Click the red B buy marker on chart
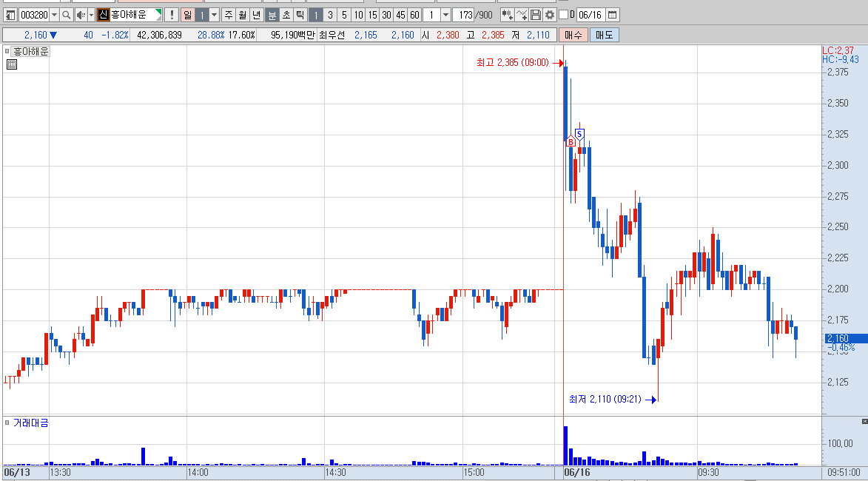Viewport: 868px width, 481px height. click(x=571, y=141)
